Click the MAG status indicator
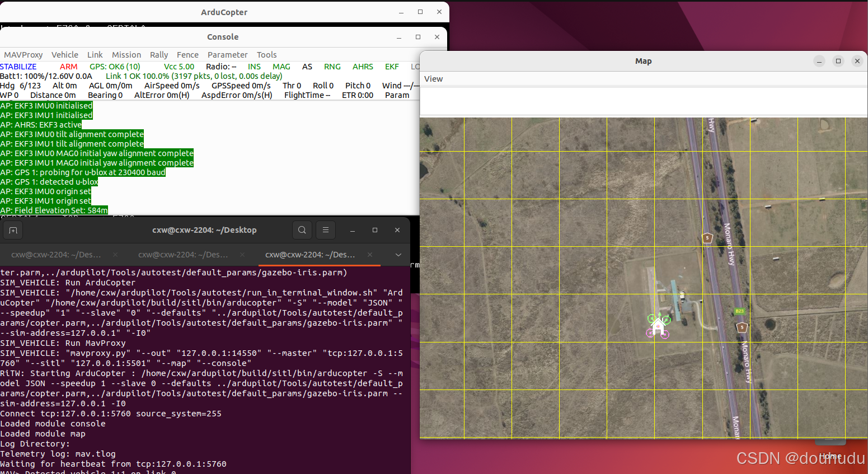The width and height of the screenshot is (868, 474). point(281,66)
